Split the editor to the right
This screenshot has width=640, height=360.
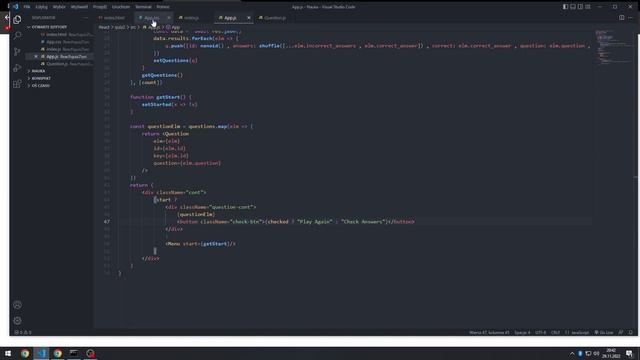click(622, 18)
